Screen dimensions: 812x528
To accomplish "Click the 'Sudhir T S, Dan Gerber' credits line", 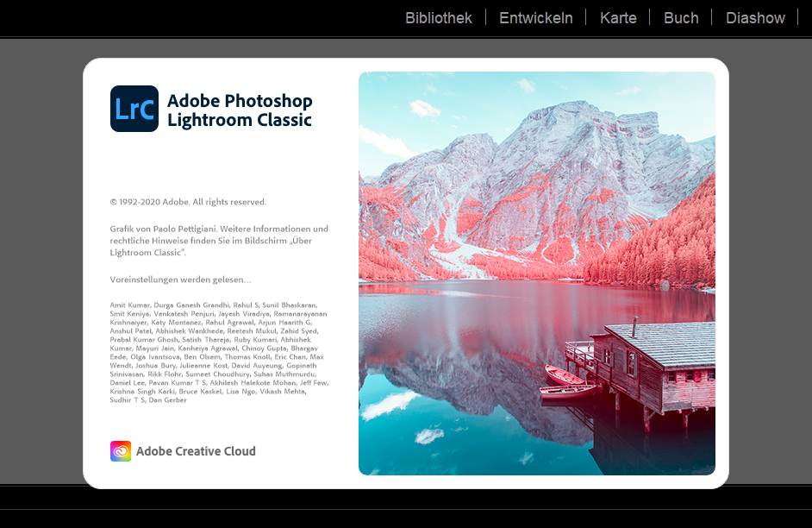I will click(x=148, y=400).
